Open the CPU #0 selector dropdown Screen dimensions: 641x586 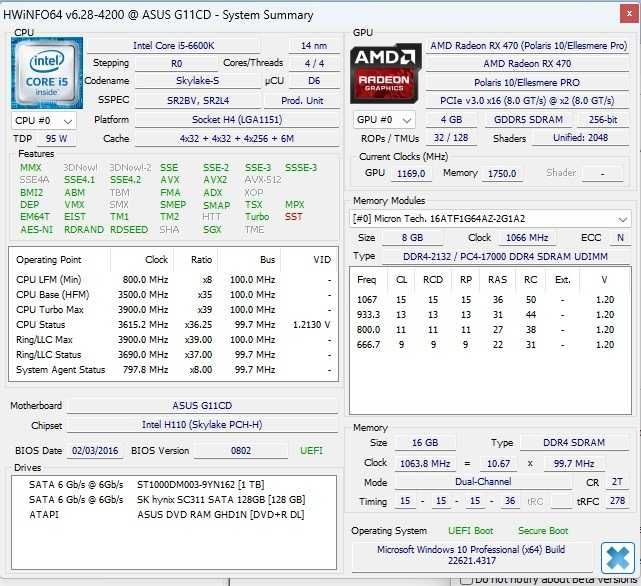coord(43,121)
